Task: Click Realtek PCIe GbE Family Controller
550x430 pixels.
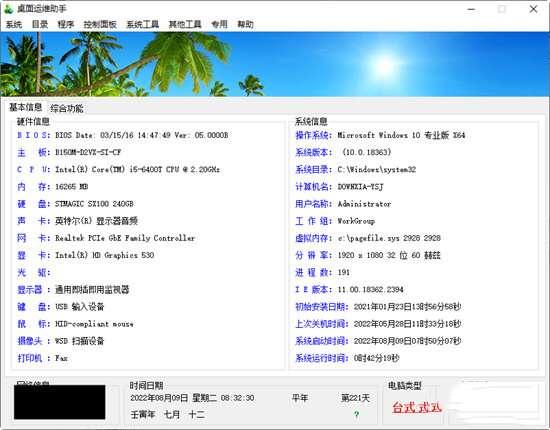Action: pyautogui.click(x=125, y=238)
